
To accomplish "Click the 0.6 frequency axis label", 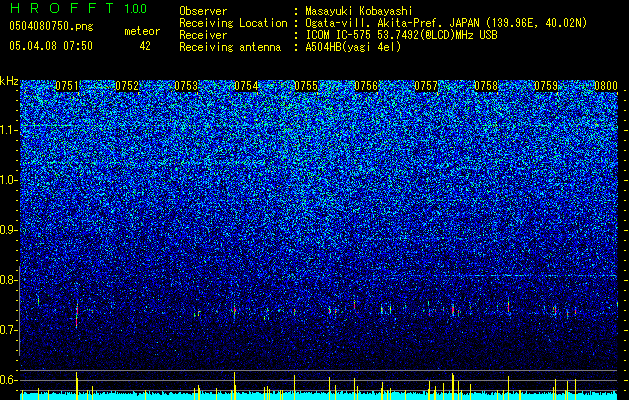I will [x=8, y=380].
